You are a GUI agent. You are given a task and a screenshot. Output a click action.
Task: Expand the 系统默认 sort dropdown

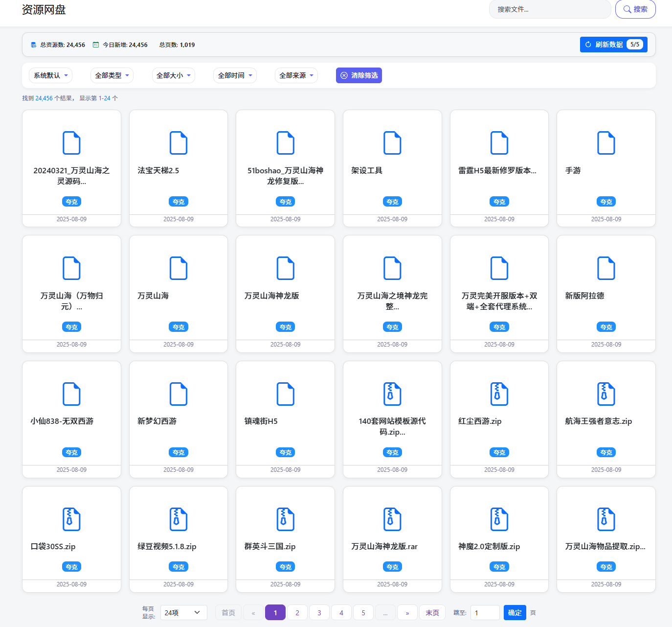51,75
